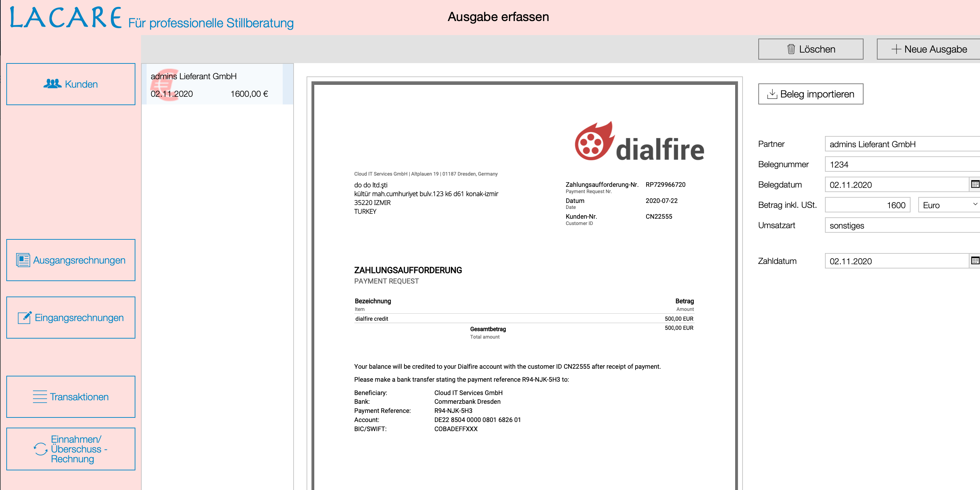Open the Transaktionen section
Screen dimensions: 980x490
71,396
